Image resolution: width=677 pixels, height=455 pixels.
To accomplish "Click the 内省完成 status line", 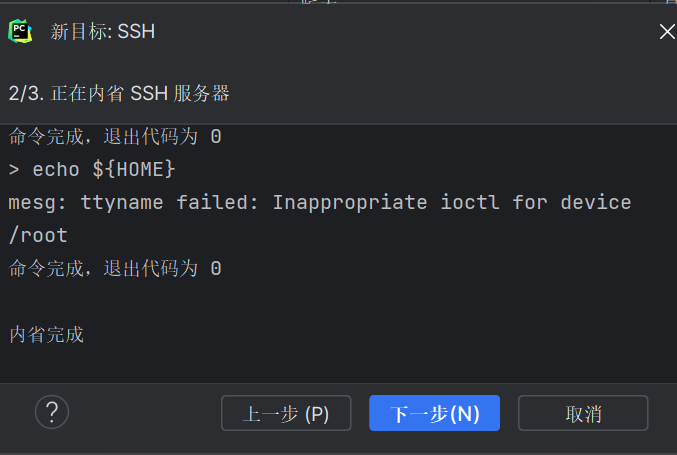I will (x=46, y=334).
